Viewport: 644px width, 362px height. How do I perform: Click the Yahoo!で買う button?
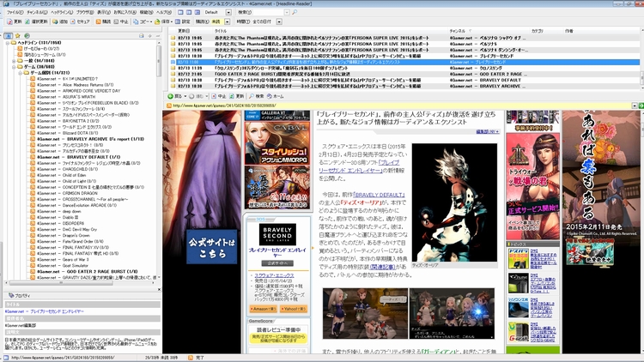tap(294, 309)
